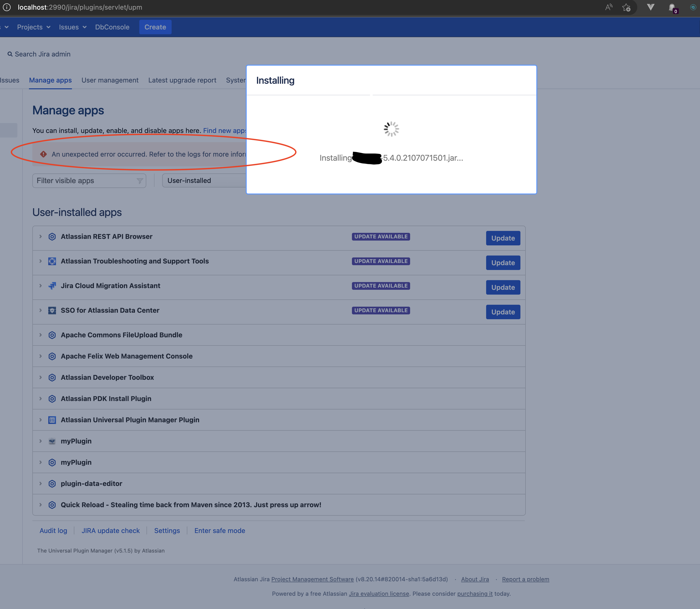Open the Latest upgrade report tab
Screen dimensions: 700x609
tap(182, 80)
